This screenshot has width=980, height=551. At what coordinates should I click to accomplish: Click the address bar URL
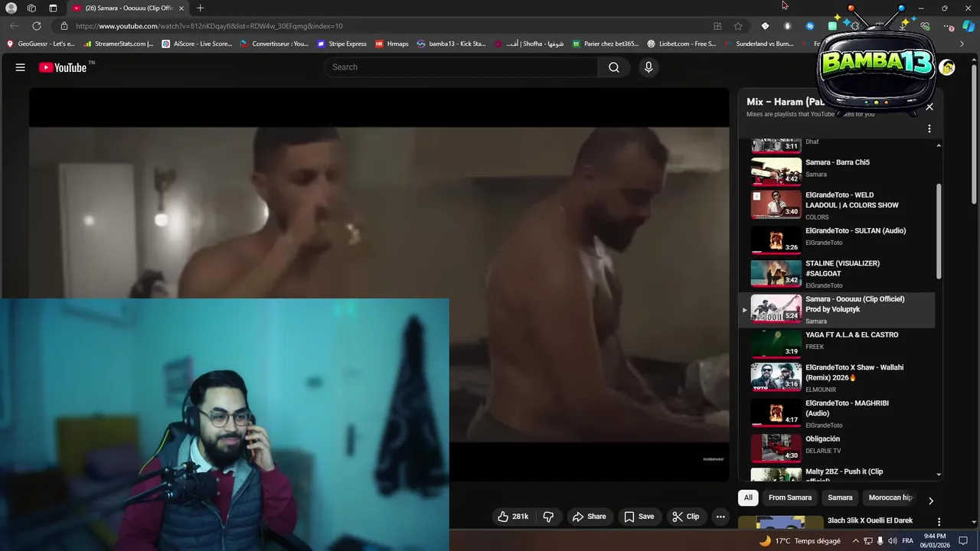coord(209,26)
